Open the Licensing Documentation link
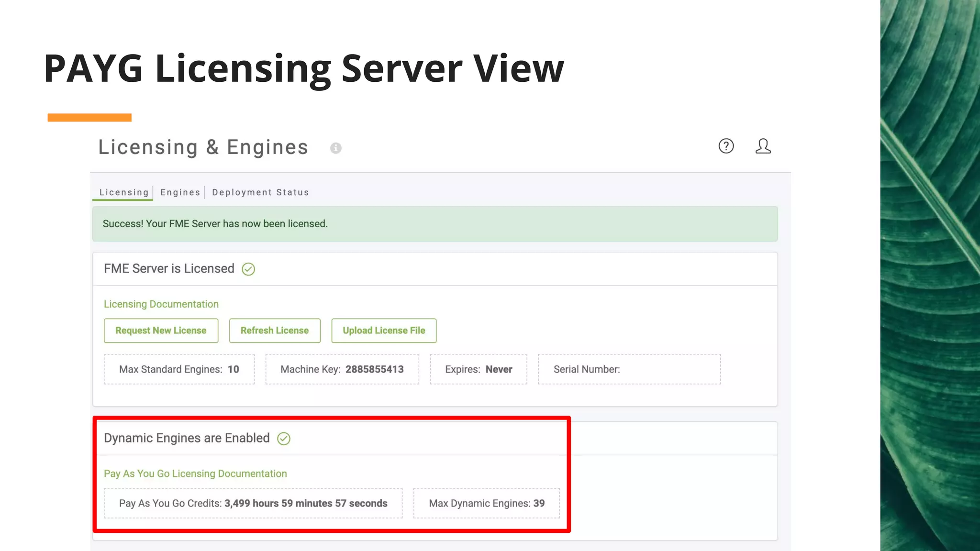Viewport: 980px width, 551px height. tap(161, 304)
